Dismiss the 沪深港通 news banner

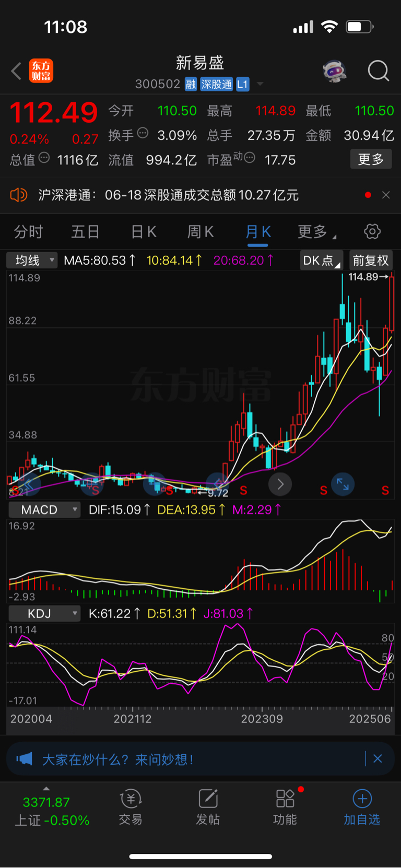click(x=386, y=195)
